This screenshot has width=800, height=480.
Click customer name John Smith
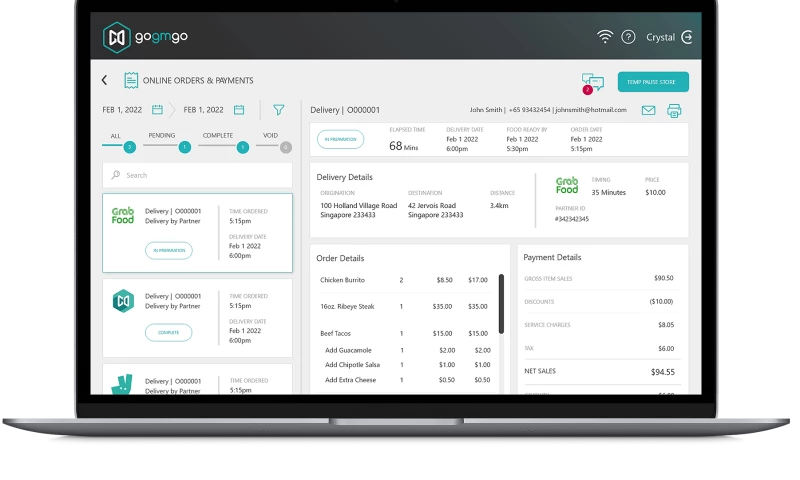click(x=486, y=110)
